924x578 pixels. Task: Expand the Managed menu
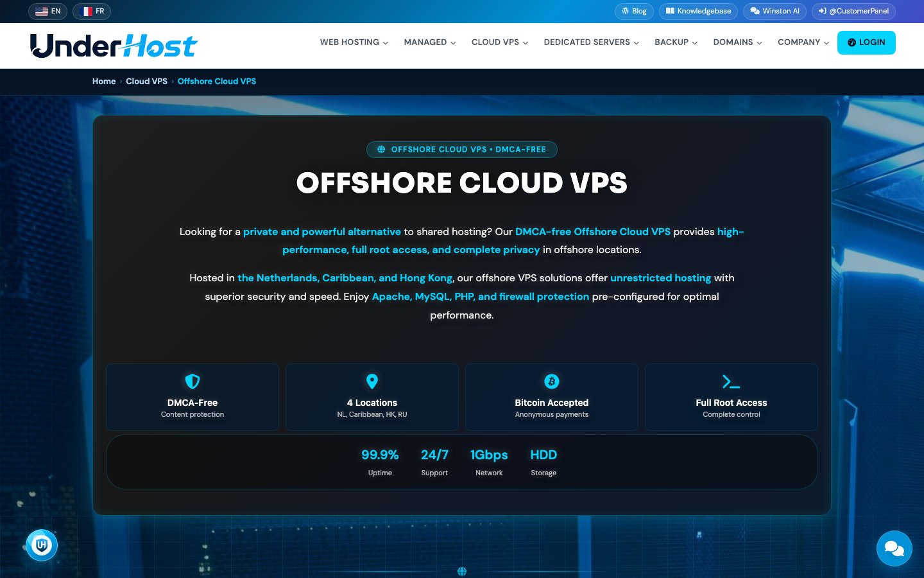click(x=430, y=42)
